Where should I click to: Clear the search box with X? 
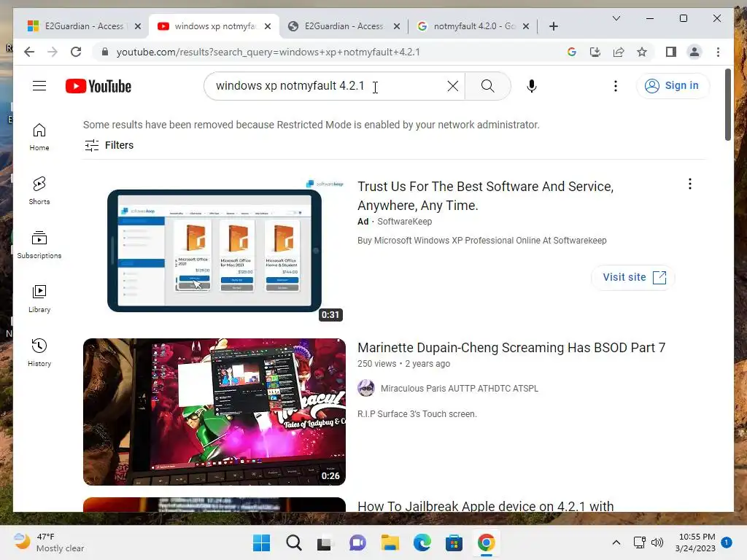pos(452,86)
